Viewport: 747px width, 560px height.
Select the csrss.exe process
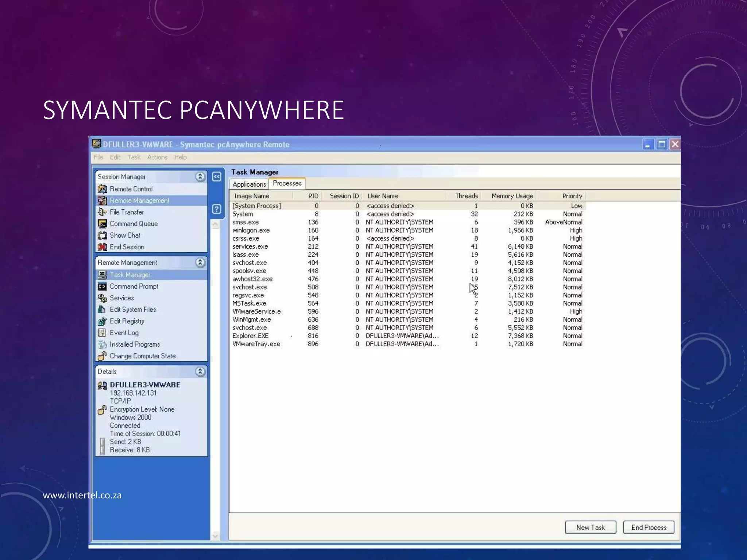(407, 238)
